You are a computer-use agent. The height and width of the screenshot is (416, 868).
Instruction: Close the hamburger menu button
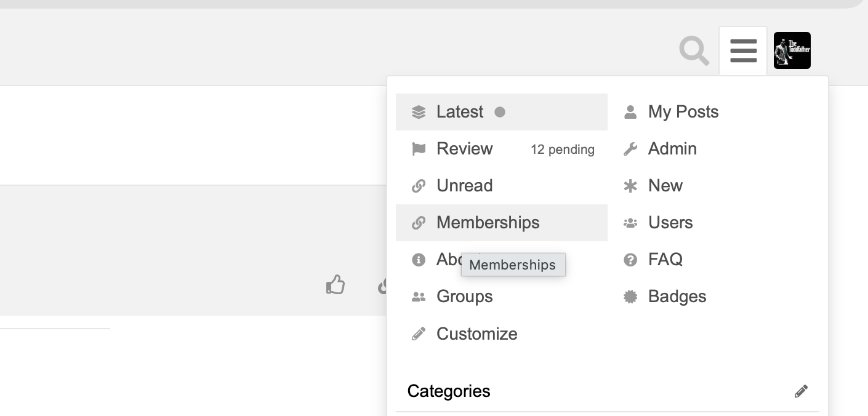(743, 50)
